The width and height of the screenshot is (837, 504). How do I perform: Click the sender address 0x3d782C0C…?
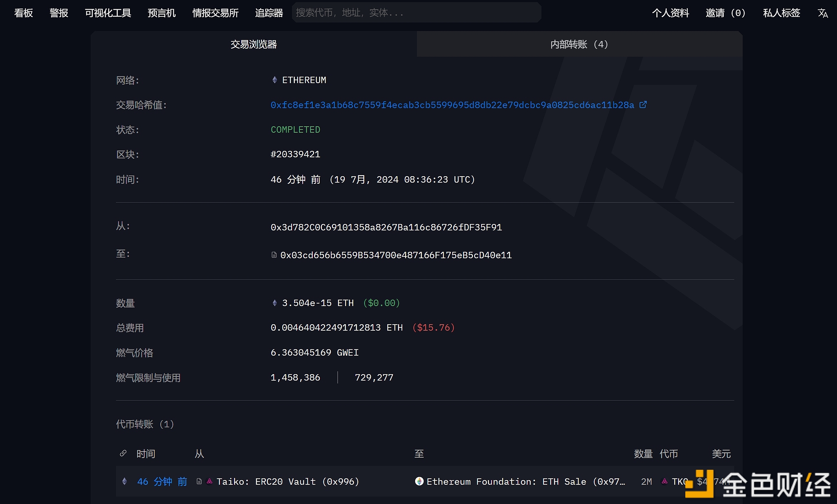click(386, 227)
